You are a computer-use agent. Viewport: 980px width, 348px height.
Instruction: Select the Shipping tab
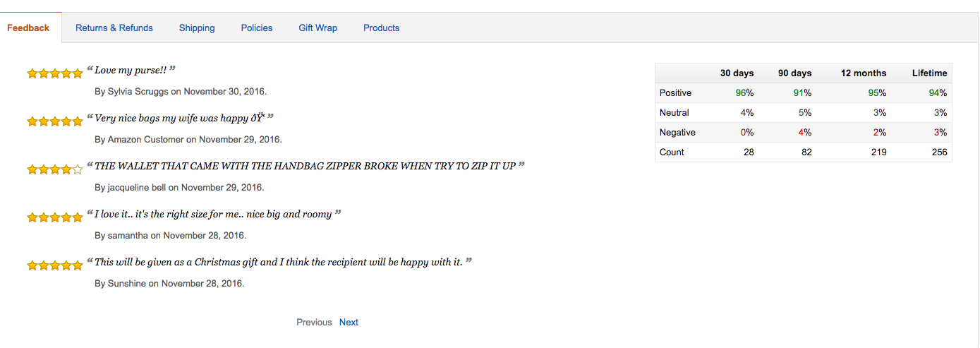pos(197,28)
